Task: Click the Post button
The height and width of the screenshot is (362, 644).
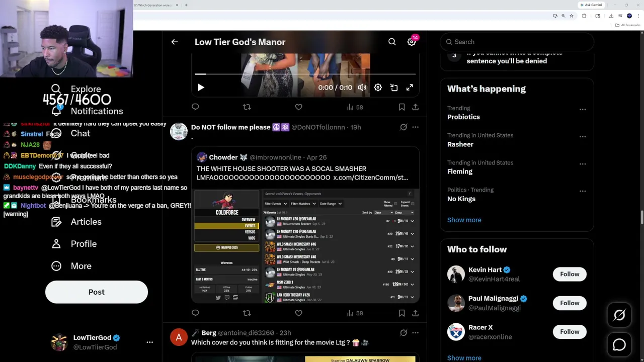Action: [97, 292]
